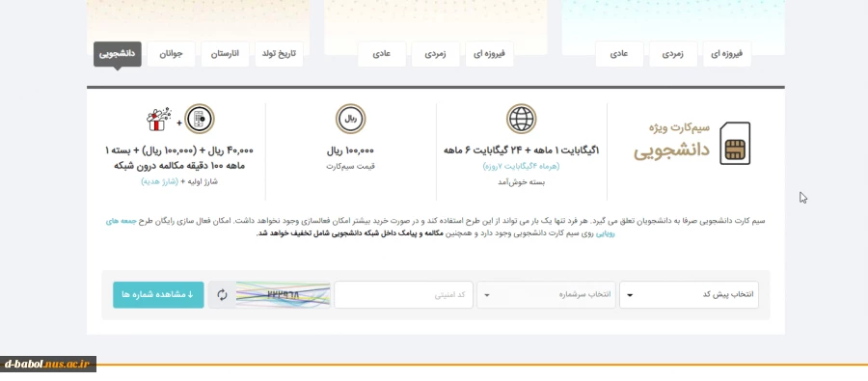Refresh the captcha security code
Viewport: 868px width, 381px height.
[222, 294]
